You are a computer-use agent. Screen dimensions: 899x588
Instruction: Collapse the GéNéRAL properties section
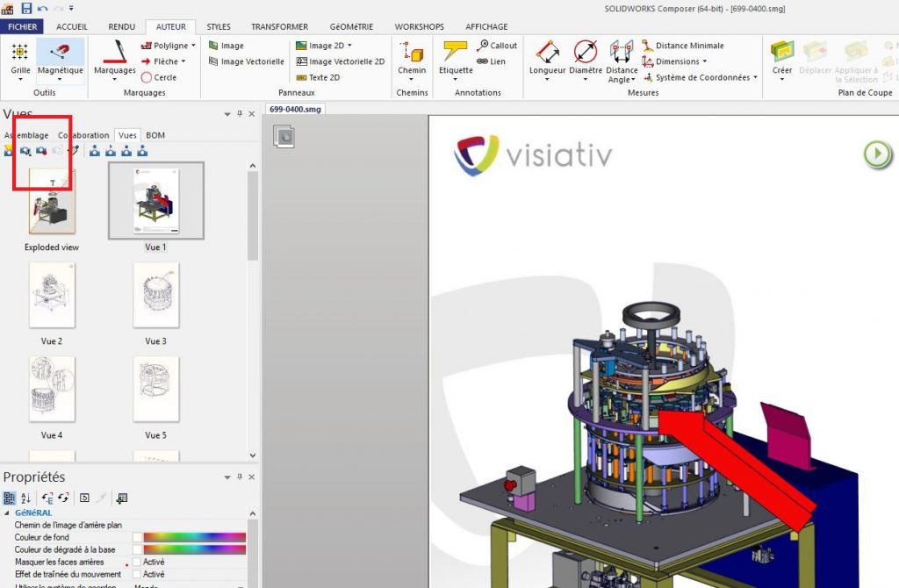(7, 513)
